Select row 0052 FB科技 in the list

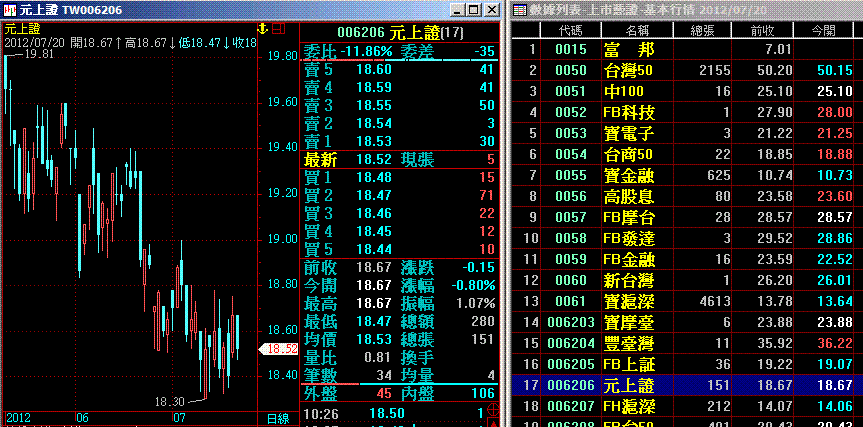pyautogui.click(x=687, y=112)
